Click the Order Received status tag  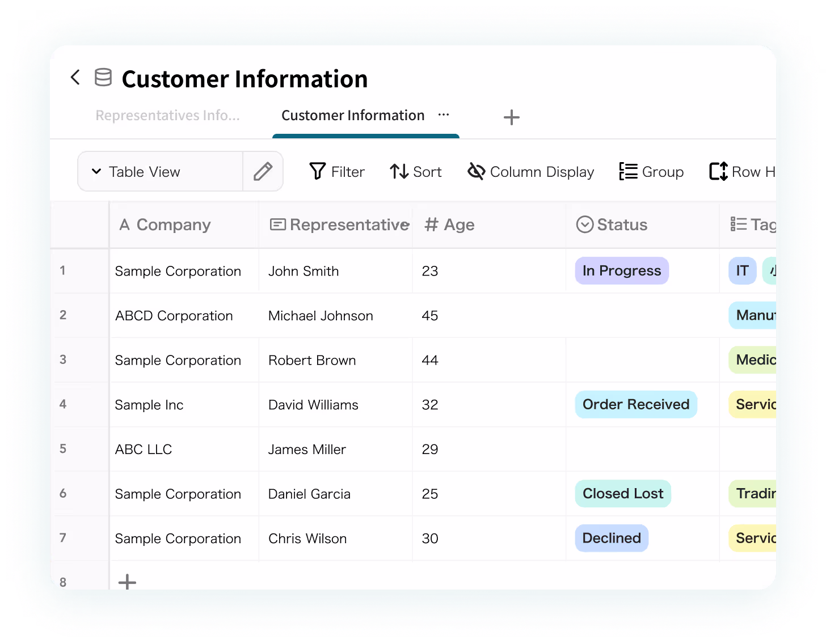[635, 405]
